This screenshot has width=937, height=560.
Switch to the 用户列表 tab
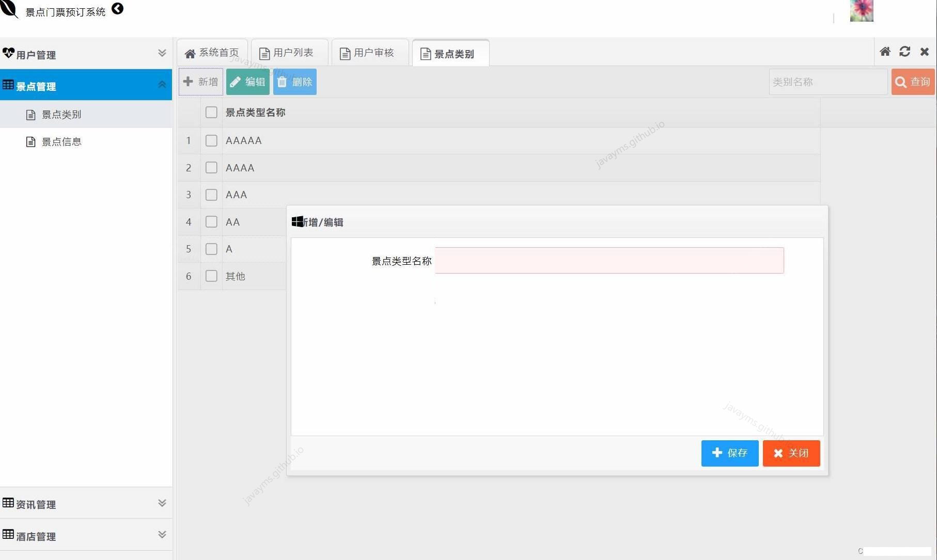pos(289,52)
